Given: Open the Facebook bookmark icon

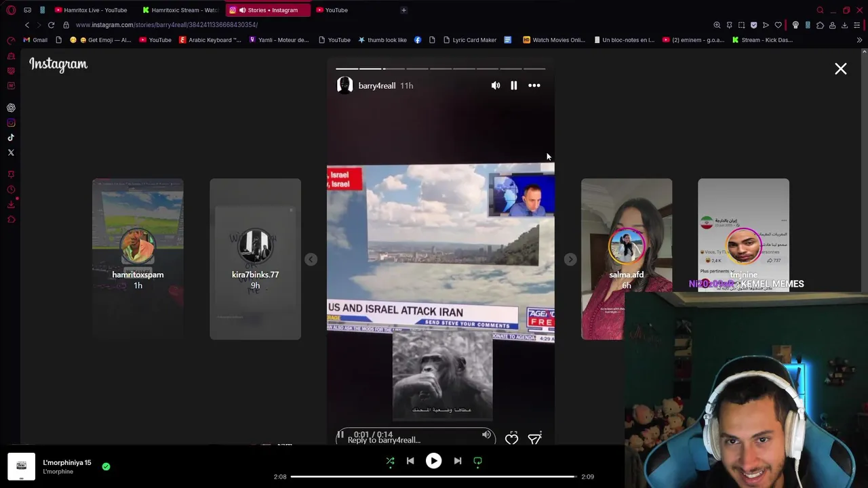Looking at the screenshot, I should click(x=417, y=40).
